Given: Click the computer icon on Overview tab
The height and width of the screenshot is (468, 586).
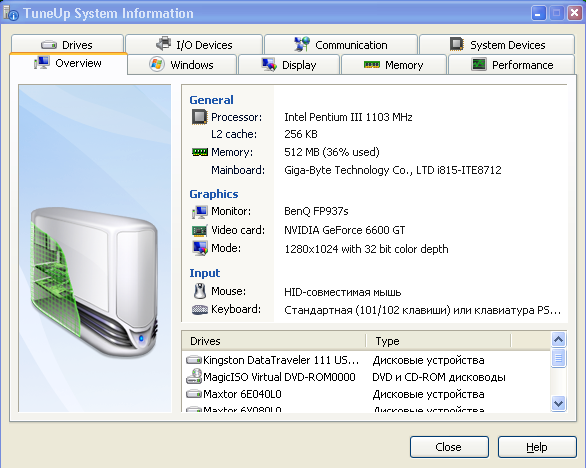Looking at the screenshot, I should click(x=42, y=63).
